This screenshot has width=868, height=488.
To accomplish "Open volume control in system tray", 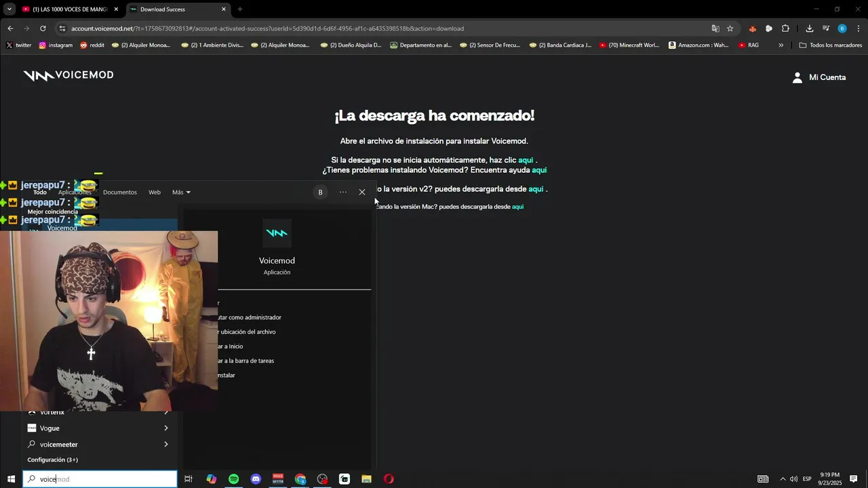I will (x=793, y=479).
